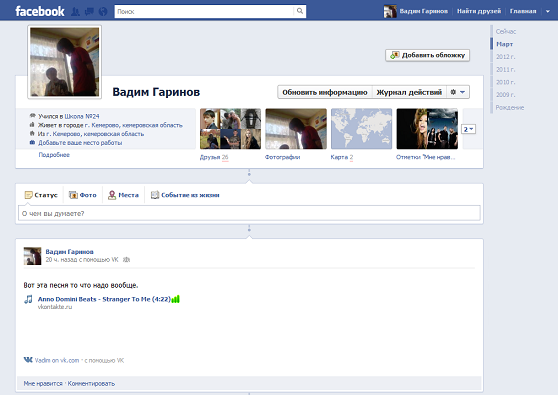Open the Друзья thumbnail collage

coord(230,129)
